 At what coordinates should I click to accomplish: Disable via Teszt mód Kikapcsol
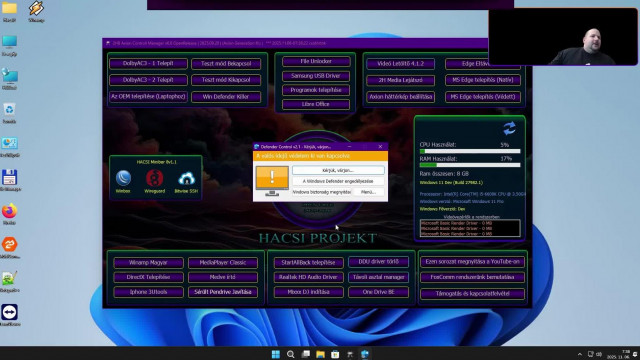(226, 80)
